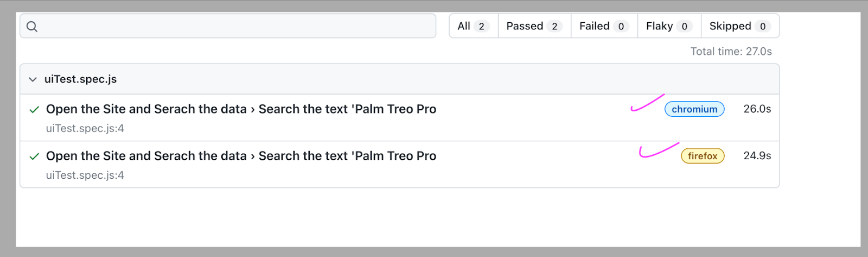The width and height of the screenshot is (868, 257).
Task: Click the chromium project badge
Action: [694, 109]
